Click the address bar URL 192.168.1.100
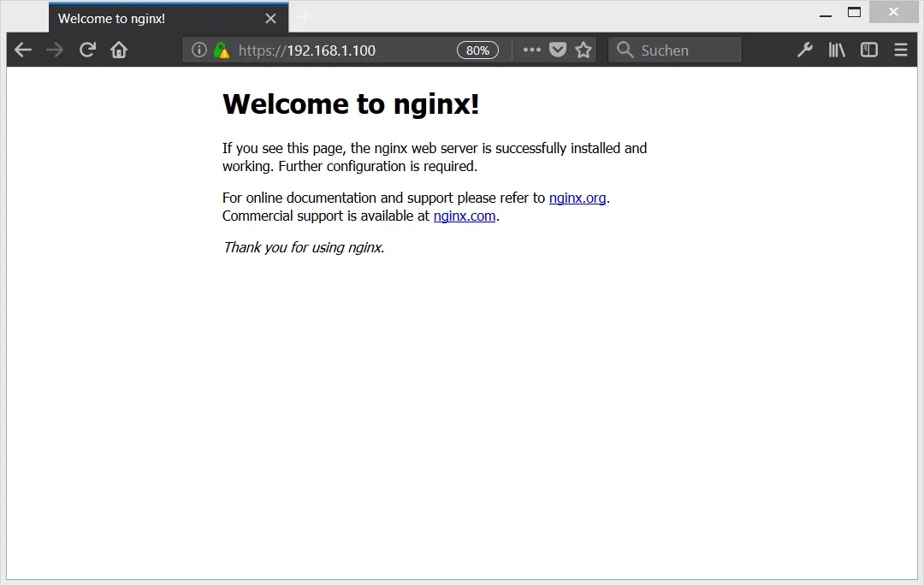The image size is (924, 586). pyautogui.click(x=306, y=50)
